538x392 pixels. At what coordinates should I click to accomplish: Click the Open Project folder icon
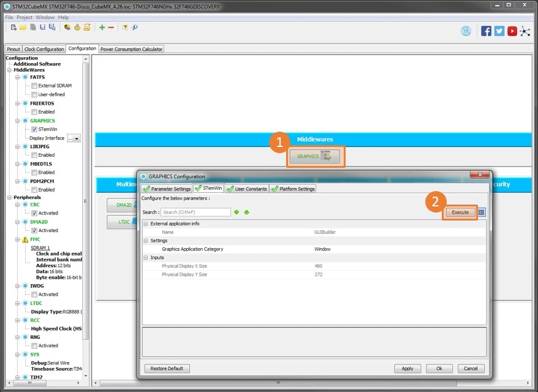point(23,28)
